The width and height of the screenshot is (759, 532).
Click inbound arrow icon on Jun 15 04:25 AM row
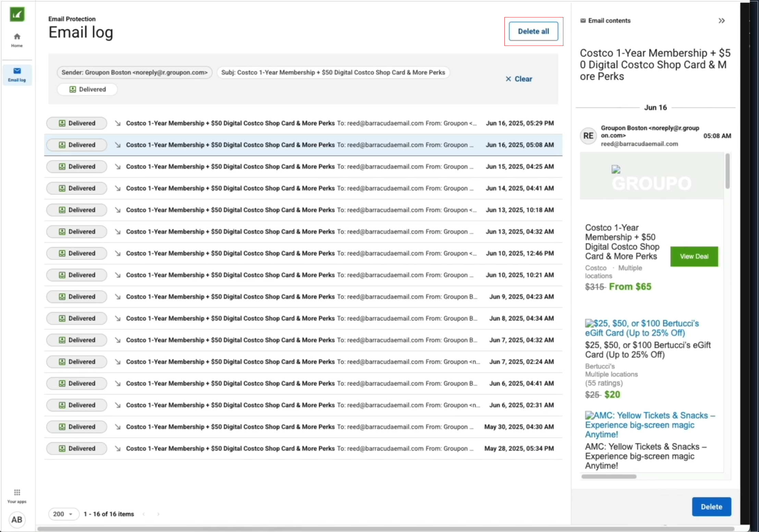click(118, 167)
